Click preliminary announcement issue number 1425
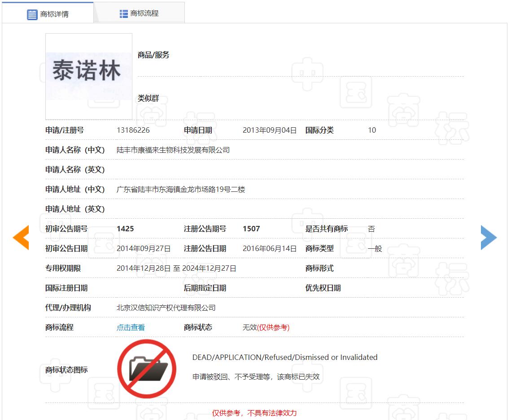 click(x=125, y=229)
